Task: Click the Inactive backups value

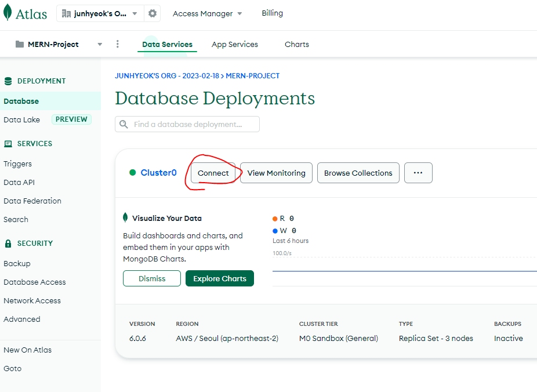Action: [508, 338]
